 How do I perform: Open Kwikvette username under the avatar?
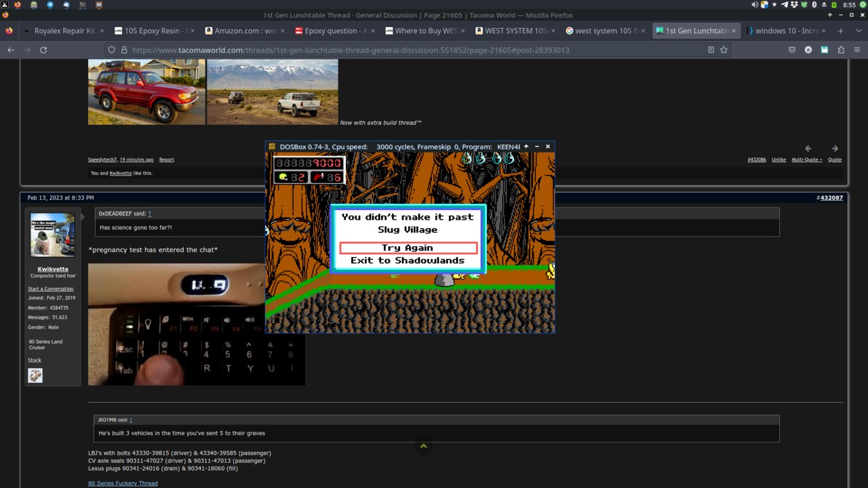[x=53, y=269]
